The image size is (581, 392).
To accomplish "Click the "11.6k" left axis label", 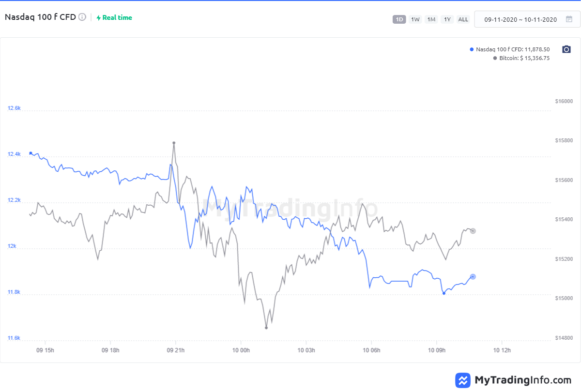I will pos(14,338).
